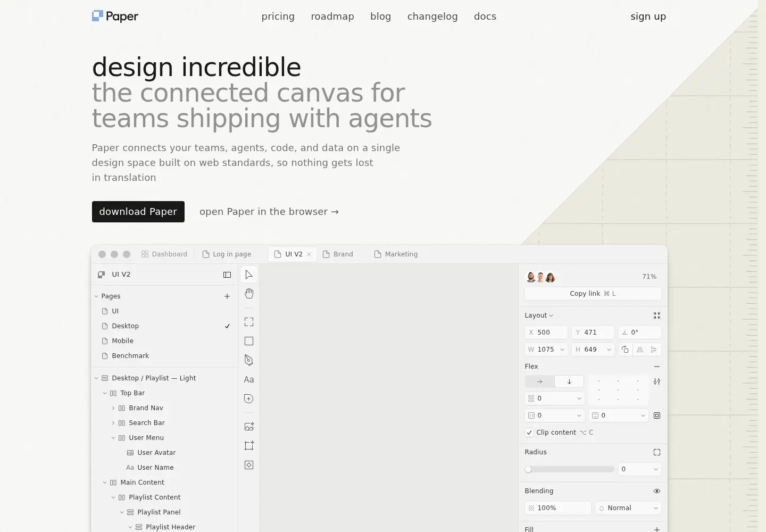Add a Fill with the plus icon
The width and height of the screenshot is (766, 532).
pyautogui.click(x=657, y=529)
